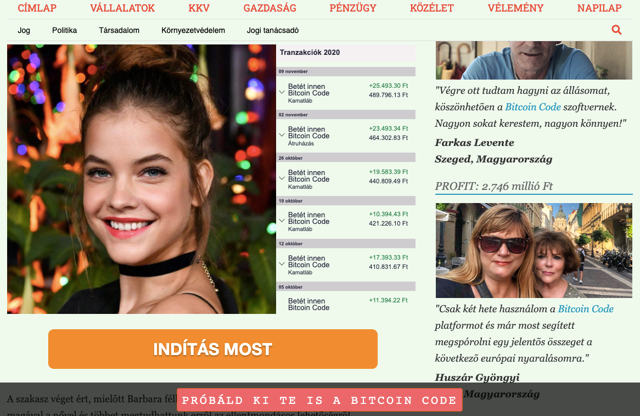
Task: Click the +11.394.22 Ft amount
Action: point(388,300)
